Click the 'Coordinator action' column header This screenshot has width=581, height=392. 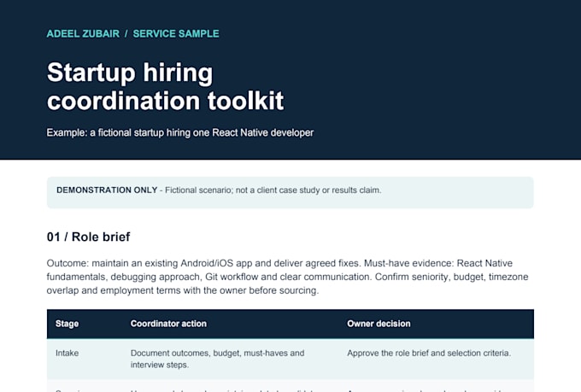point(168,324)
